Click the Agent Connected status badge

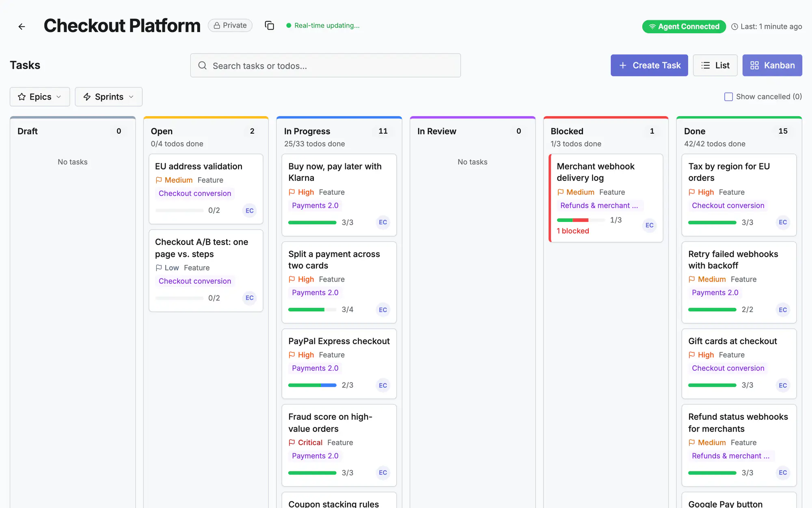tap(684, 26)
